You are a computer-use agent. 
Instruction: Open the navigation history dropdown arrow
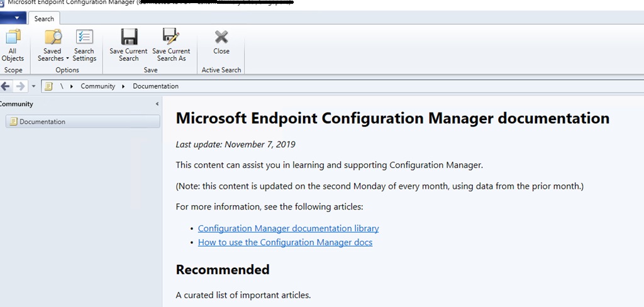click(x=33, y=86)
